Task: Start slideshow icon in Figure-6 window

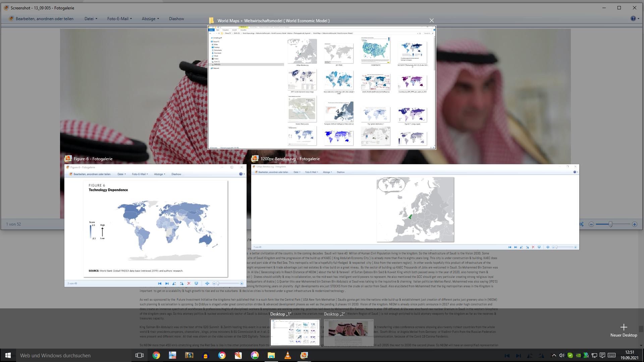Action: [197, 284]
